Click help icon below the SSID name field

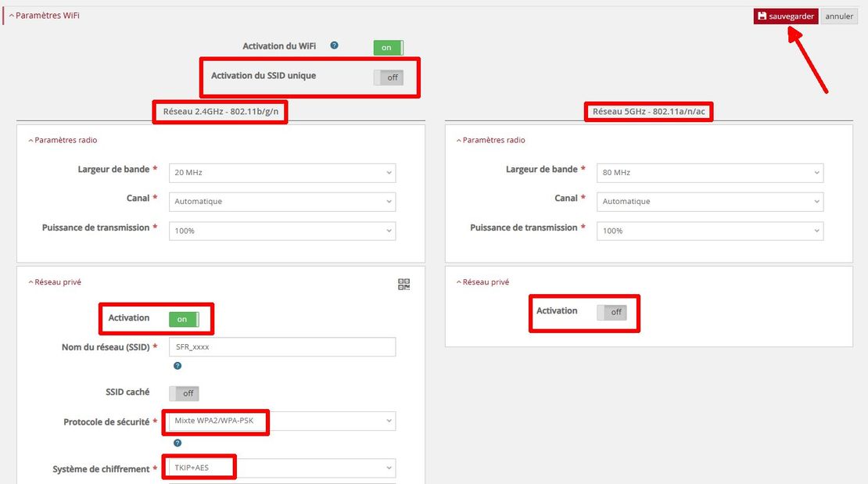[x=178, y=365]
